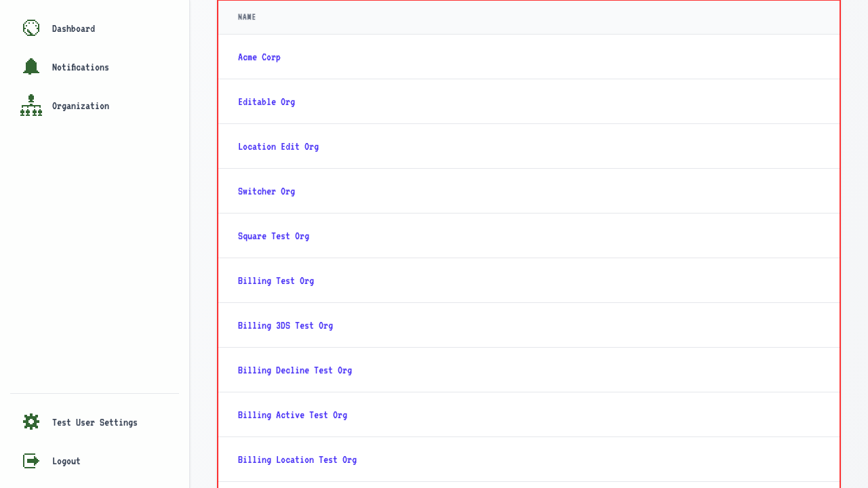Click the Organization hierarchy icon
The image size is (868, 488).
pos(31,106)
